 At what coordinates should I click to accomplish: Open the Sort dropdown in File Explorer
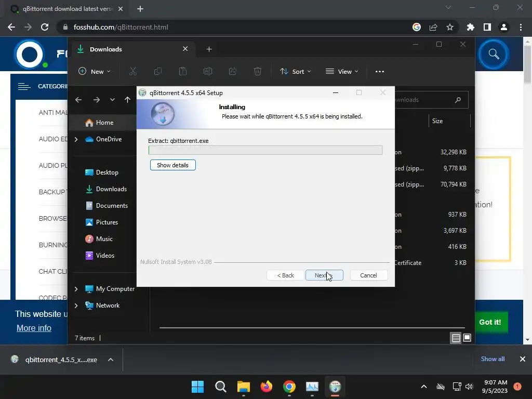pyautogui.click(x=295, y=72)
